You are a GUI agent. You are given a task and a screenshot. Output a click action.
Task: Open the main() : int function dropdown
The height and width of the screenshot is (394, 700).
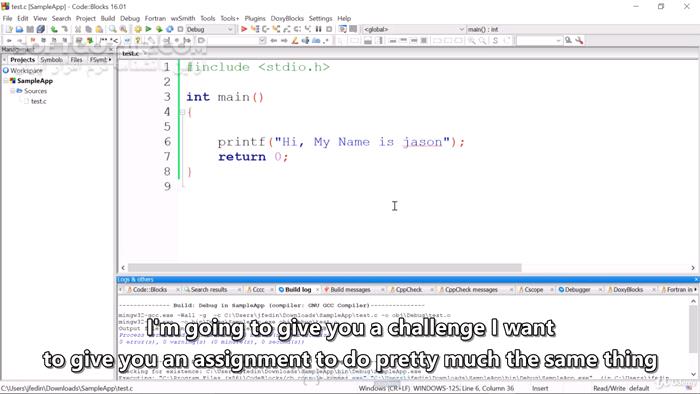point(582,29)
